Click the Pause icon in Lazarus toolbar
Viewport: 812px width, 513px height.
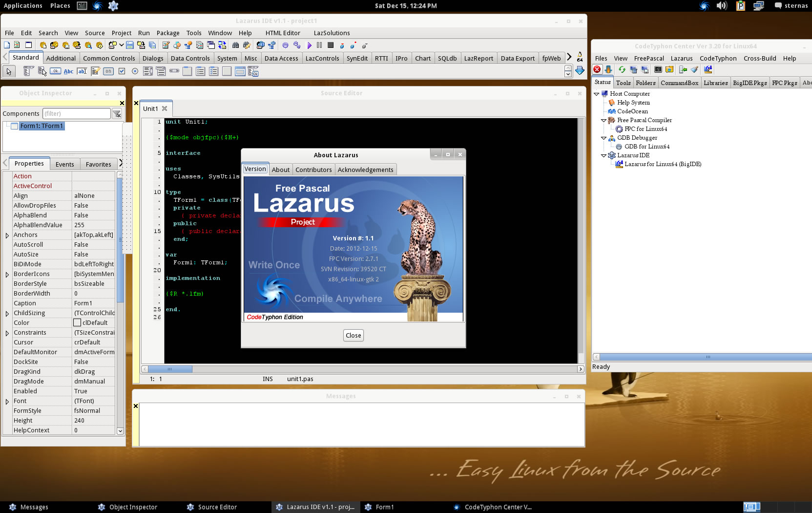319,45
